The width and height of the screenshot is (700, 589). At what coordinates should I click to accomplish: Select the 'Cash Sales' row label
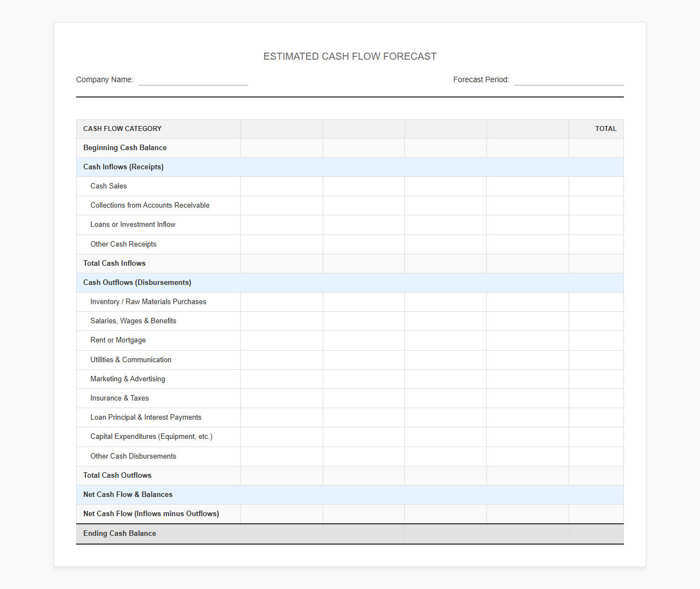tap(108, 186)
